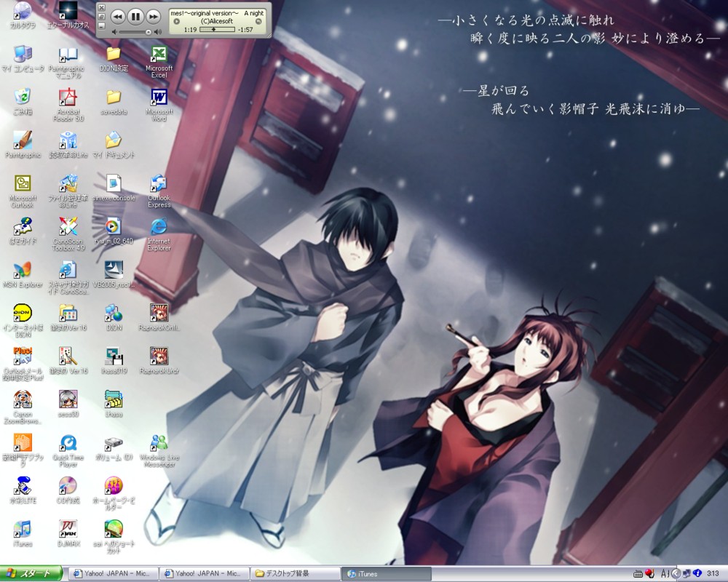Open the language bar keyboard icon
Screen dimensions: 728x582
pyautogui.click(x=638, y=574)
